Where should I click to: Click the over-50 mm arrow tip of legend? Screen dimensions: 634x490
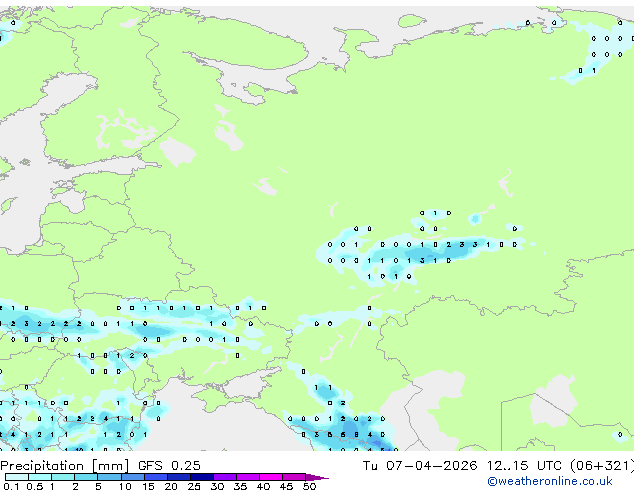[317, 477]
